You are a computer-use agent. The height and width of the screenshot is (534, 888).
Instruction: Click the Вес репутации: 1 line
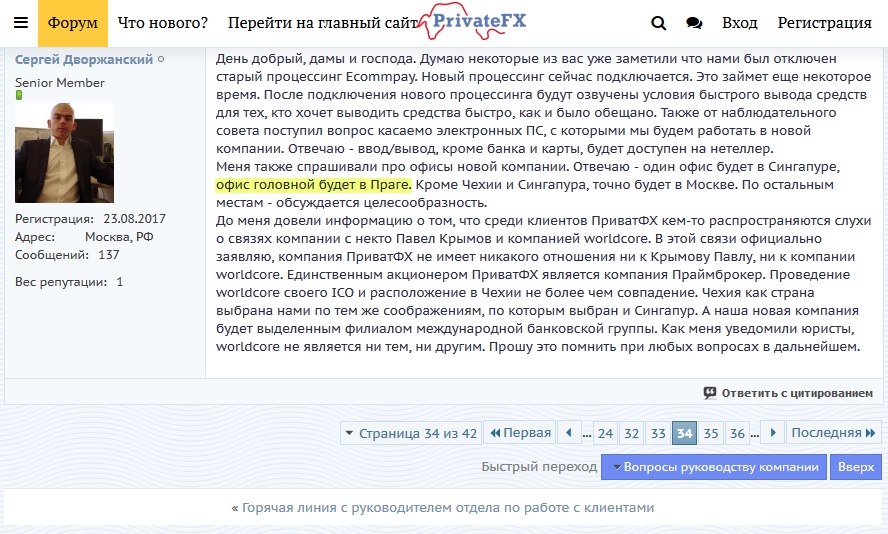(69, 282)
